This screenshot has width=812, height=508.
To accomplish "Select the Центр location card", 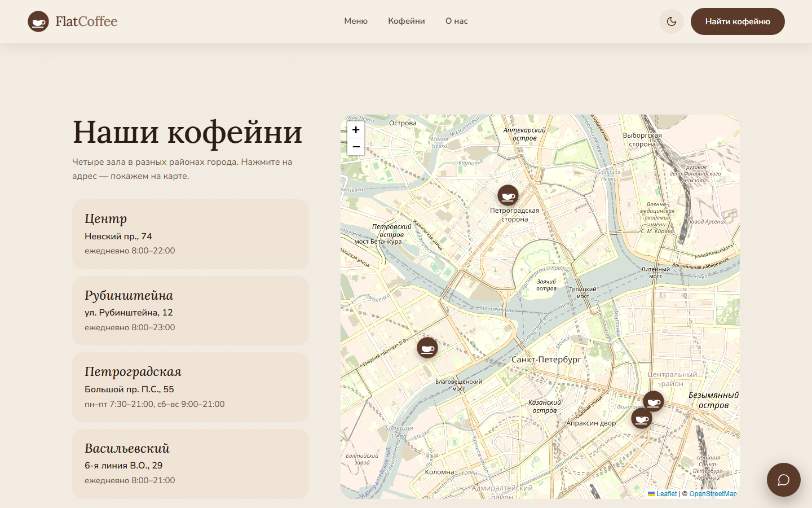I will pos(191,234).
